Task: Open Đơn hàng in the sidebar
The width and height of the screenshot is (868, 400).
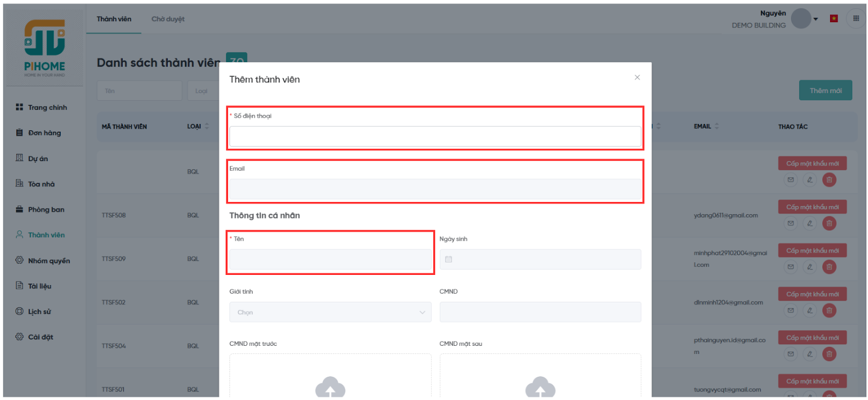Action: coord(44,133)
